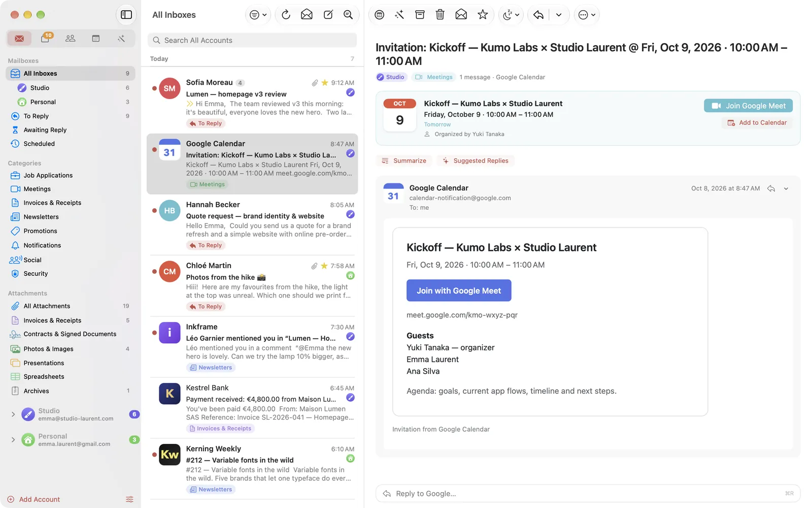Switch to the calendar tab in the sidebar
812x508 pixels.
[x=96, y=39]
